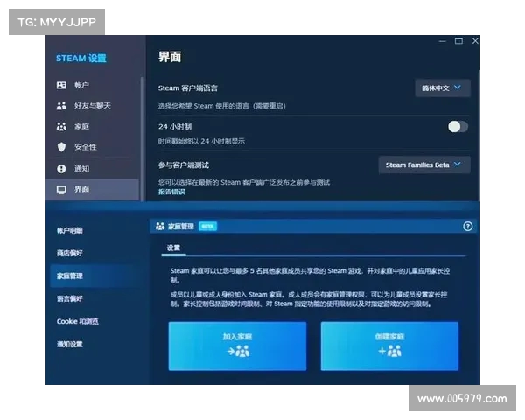The image size is (525, 420).
Task: Open the Steam Families Beta dropdown
Action: tap(424, 164)
